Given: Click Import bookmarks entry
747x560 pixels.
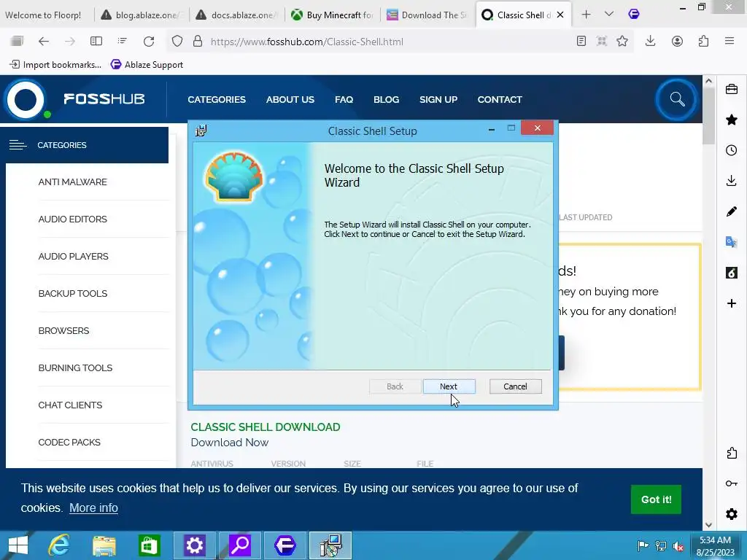Looking at the screenshot, I should click(x=55, y=64).
